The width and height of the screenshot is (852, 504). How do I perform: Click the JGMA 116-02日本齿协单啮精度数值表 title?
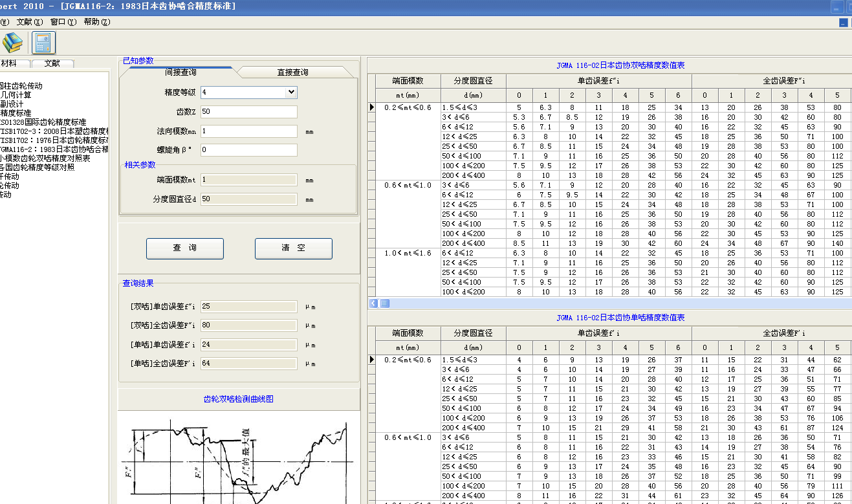[x=620, y=318]
